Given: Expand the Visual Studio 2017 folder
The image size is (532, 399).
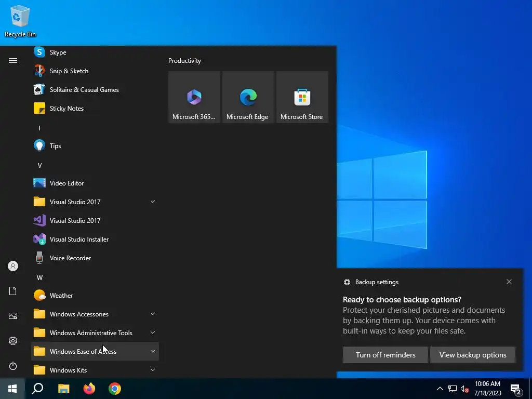Looking at the screenshot, I should (x=95, y=202).
